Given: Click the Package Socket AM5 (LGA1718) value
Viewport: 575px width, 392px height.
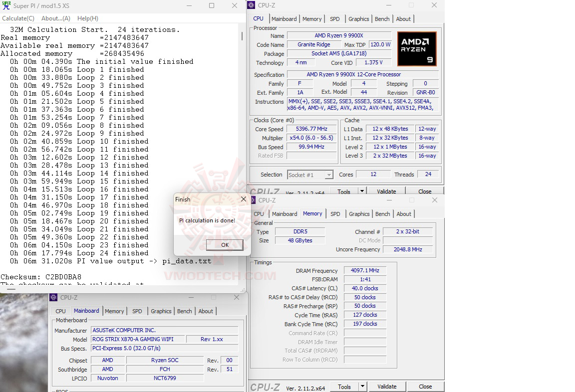Looking at the screenshot, I should [339, 53].
